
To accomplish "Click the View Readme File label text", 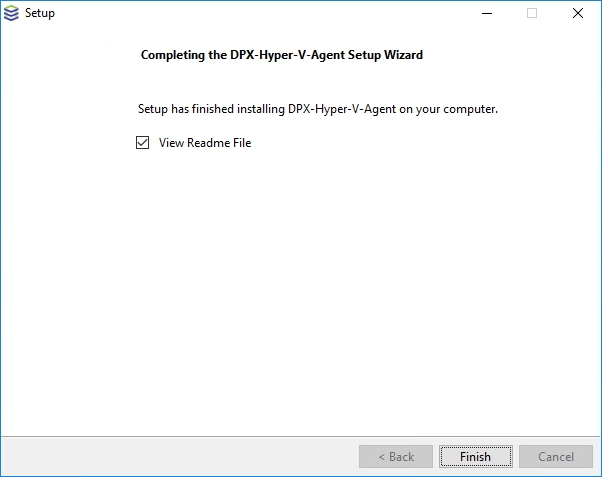I will coord(205,143).
